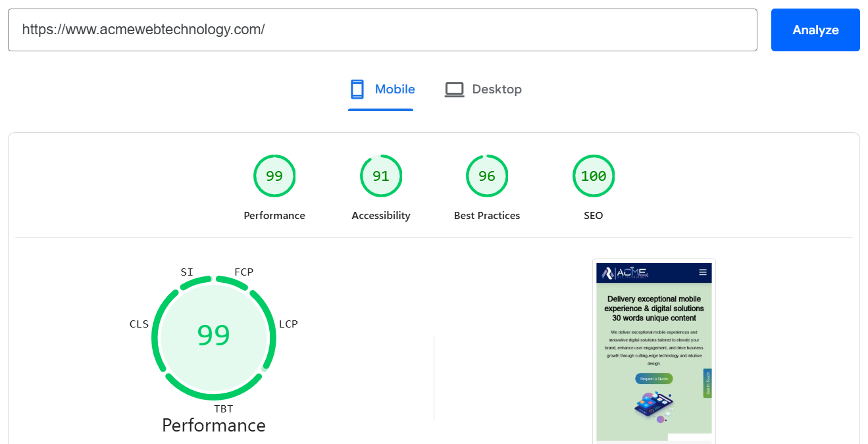Click the LCP label beside the gauge
This screenshot has height=444, width=868.
pyautogui.click(x=288, y=324)
